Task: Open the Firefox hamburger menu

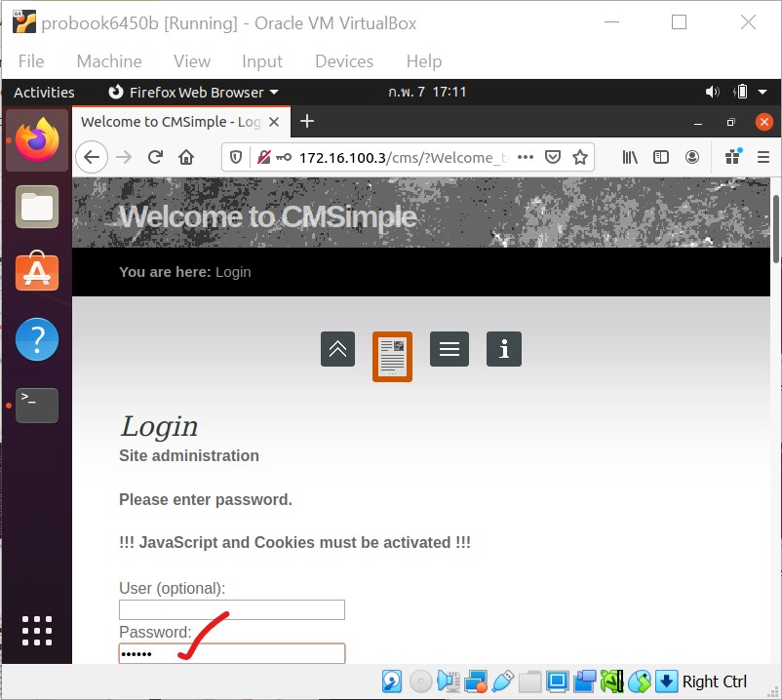Action: tap(763, 158)
